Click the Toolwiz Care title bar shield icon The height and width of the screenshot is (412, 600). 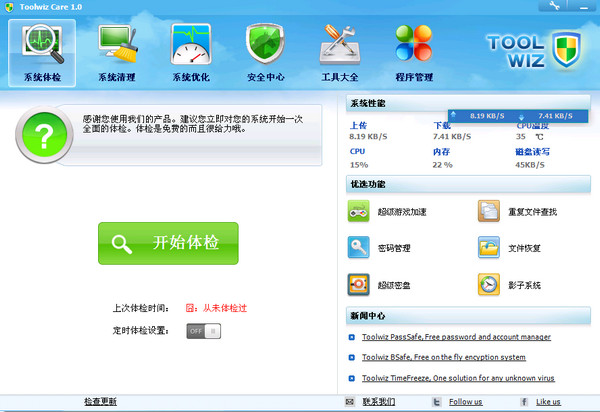point(9,7)
